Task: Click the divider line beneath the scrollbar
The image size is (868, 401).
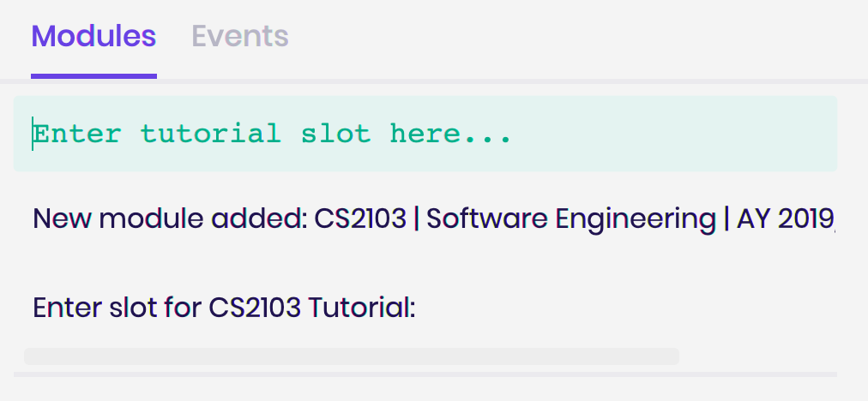Action: tap(425, 374)
